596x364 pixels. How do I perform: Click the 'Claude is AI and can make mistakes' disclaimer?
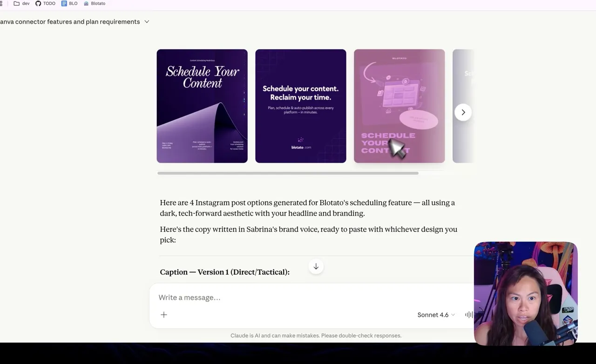coord(316,336)
